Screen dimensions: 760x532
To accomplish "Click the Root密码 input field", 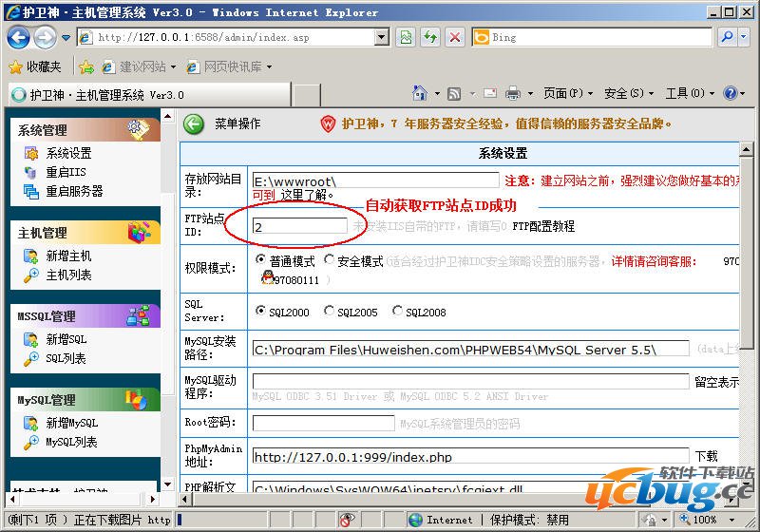I will coord(324,423).
